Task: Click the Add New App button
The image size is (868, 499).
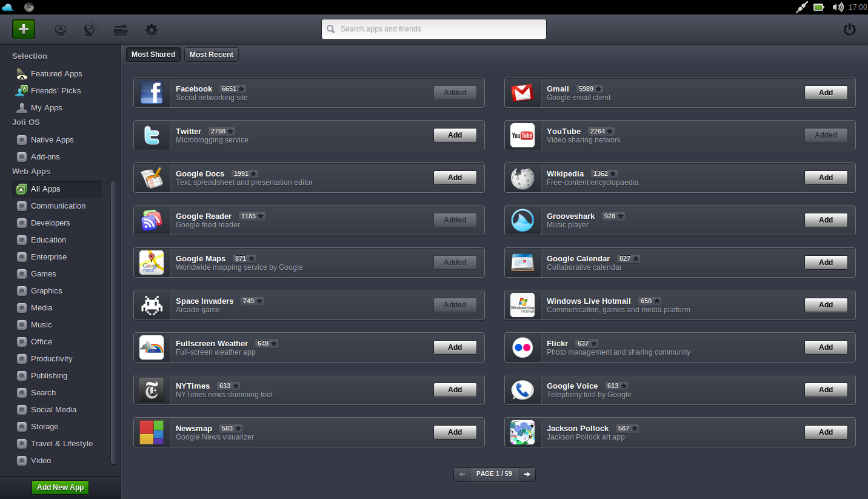Action: tap(60, 487)
